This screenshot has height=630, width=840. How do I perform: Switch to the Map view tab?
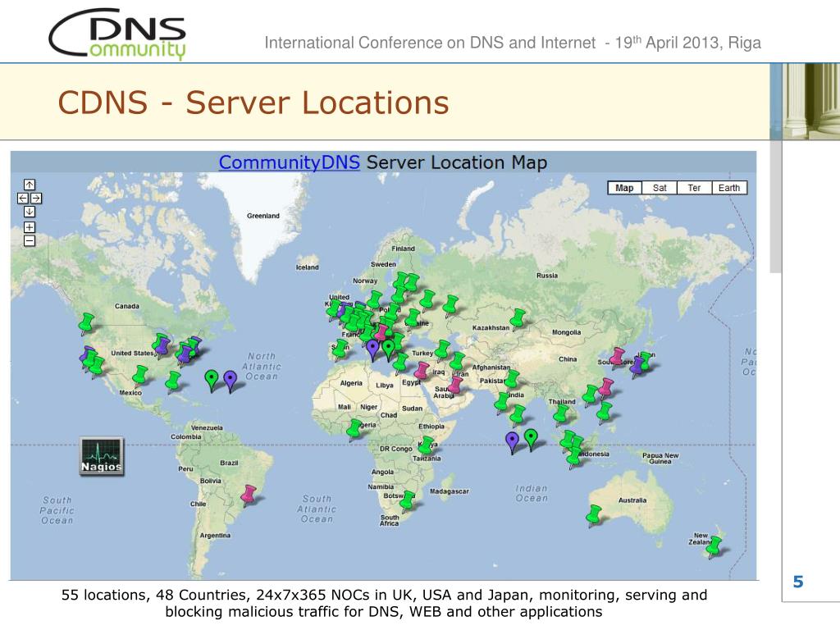(x=624, y=188)
